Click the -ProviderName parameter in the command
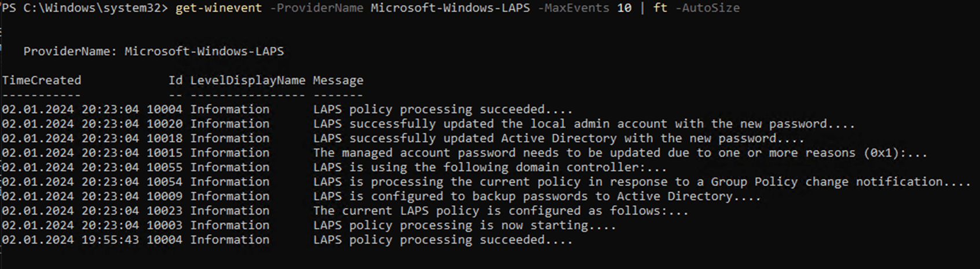The image size is (980, 269). tap(316, 8)
